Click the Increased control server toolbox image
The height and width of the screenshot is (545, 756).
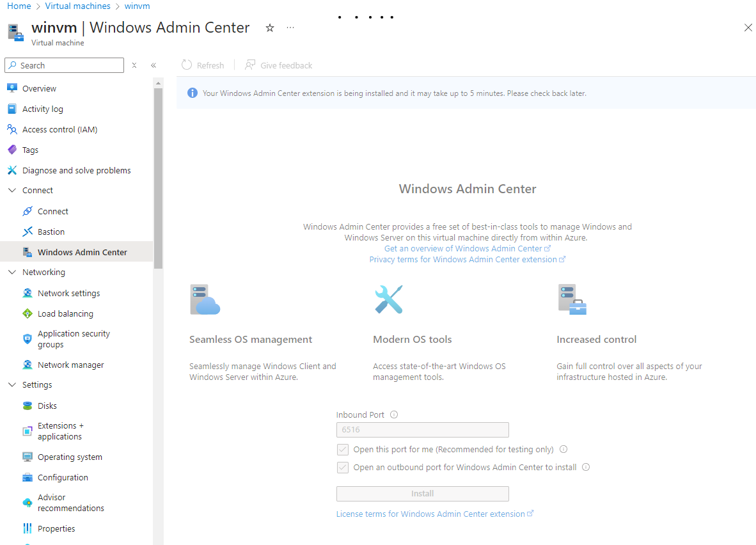tap(572, 299)
